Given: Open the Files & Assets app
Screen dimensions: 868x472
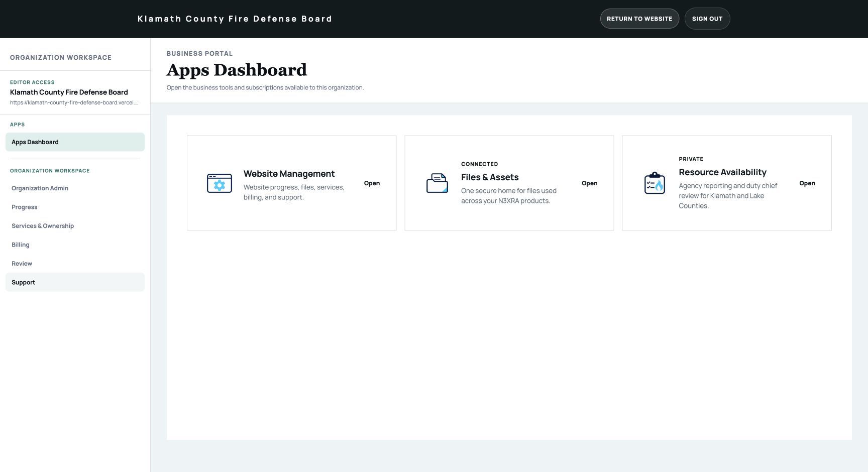Looking at the screenshot, I should click(589, 183).
